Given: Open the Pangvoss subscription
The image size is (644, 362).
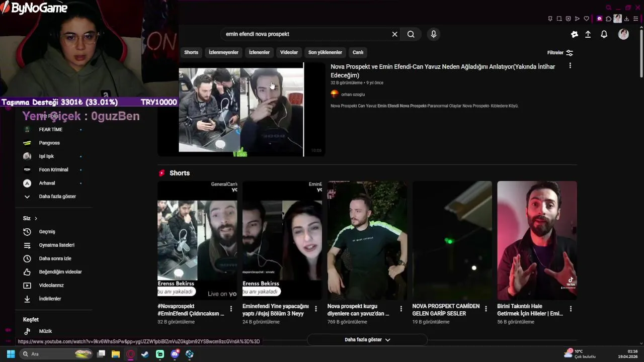Looking at the screenshot, I should tap(53, 143).
